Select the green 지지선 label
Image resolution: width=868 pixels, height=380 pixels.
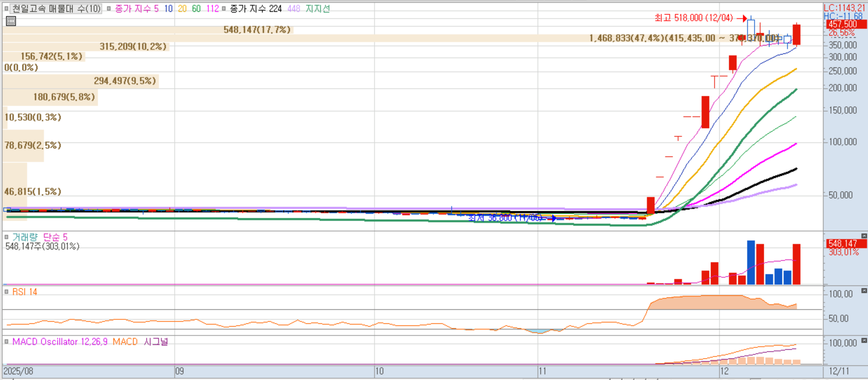click(318, 8)
